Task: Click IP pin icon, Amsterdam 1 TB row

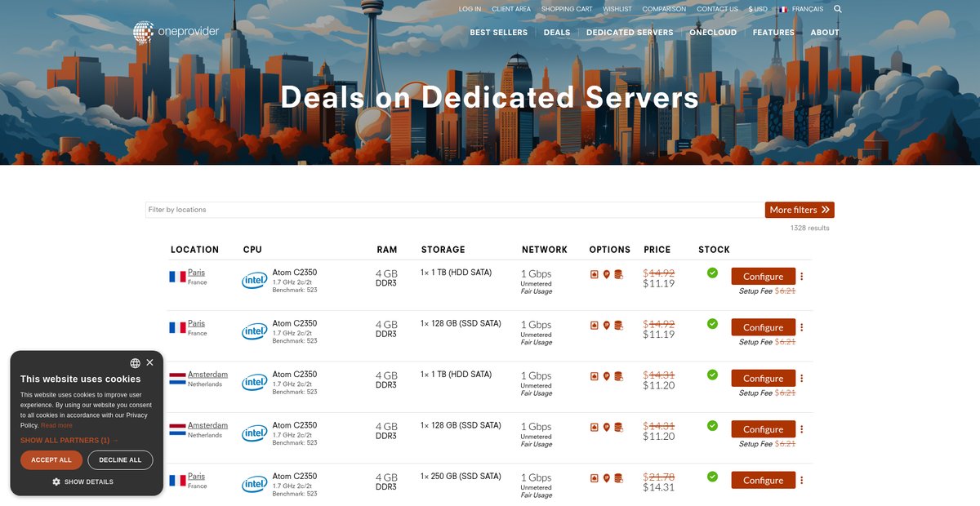Action: point(607,376)
